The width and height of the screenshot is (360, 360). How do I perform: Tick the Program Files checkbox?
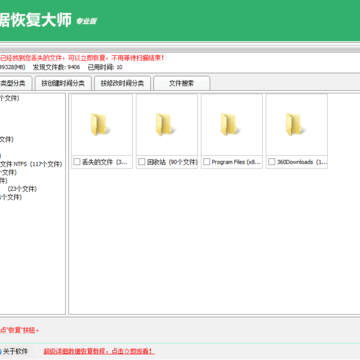207,162
